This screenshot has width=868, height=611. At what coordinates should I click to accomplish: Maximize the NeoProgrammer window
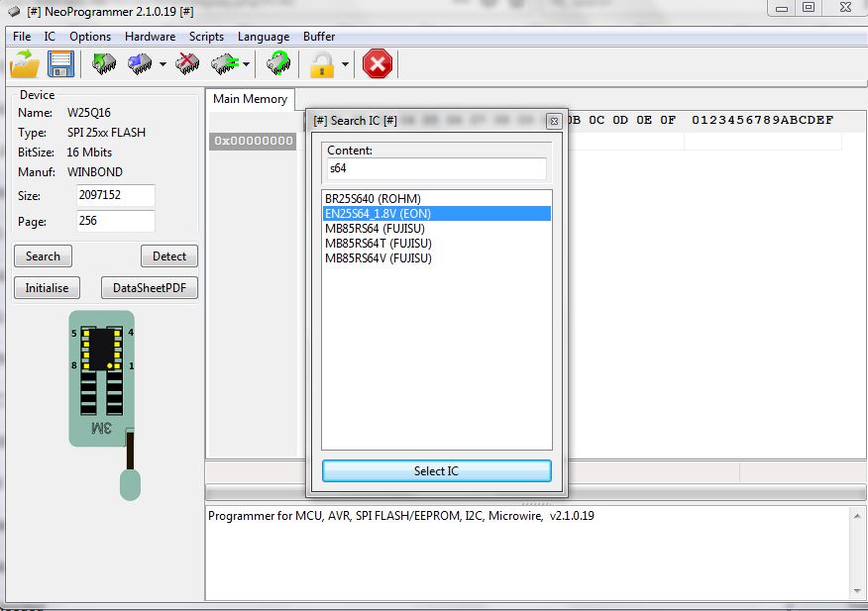click(x=809, y=8)
